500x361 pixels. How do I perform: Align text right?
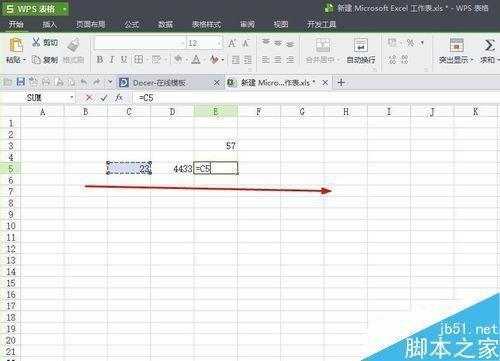[290, 60]
